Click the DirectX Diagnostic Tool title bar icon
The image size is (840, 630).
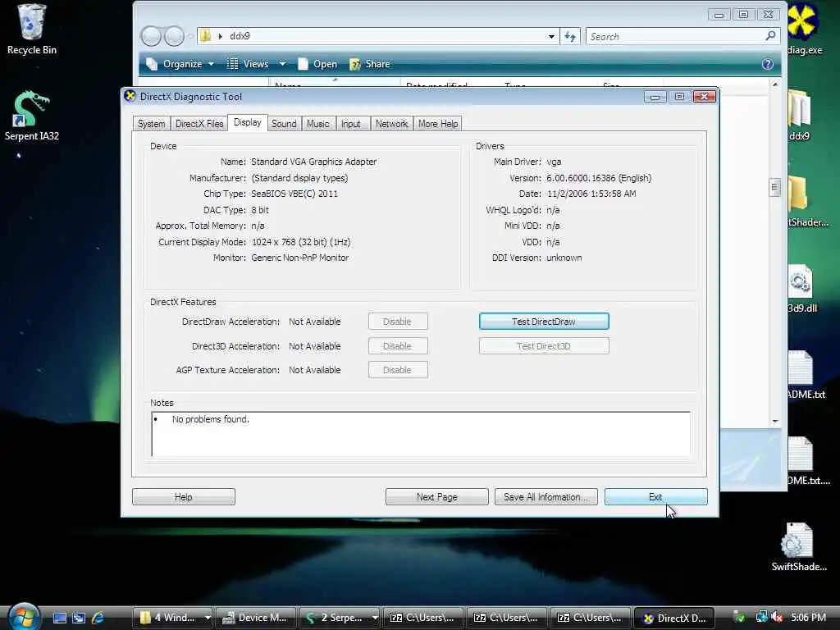tap(130, 96)
